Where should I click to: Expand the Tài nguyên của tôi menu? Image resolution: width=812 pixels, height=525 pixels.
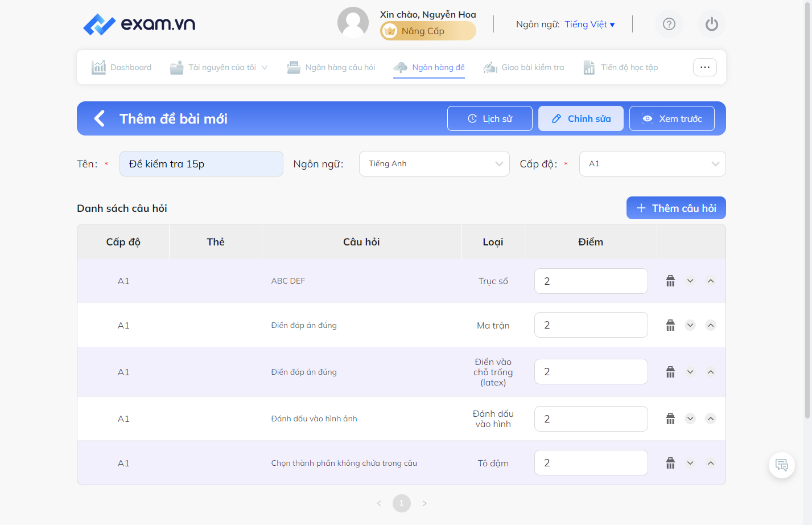[x=219, y=67]
